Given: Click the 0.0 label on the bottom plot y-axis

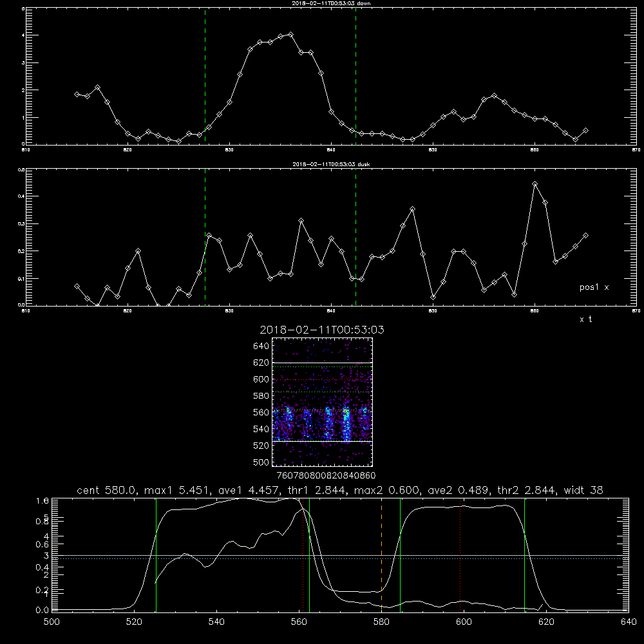Looking at the screenshot, I should click(x=43, y=611).
